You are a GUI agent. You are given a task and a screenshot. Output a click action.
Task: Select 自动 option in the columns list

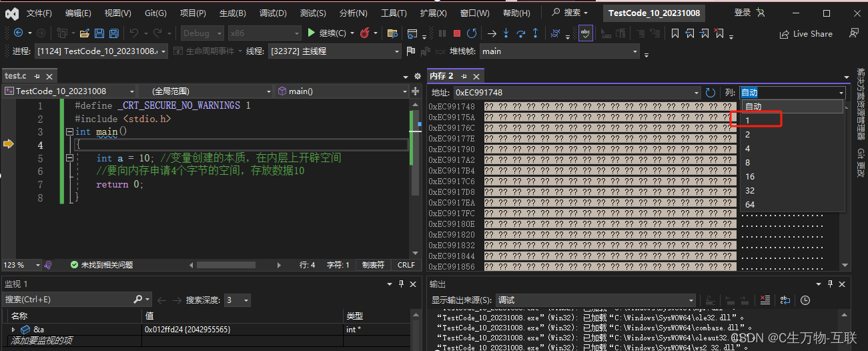click(792, 107)
